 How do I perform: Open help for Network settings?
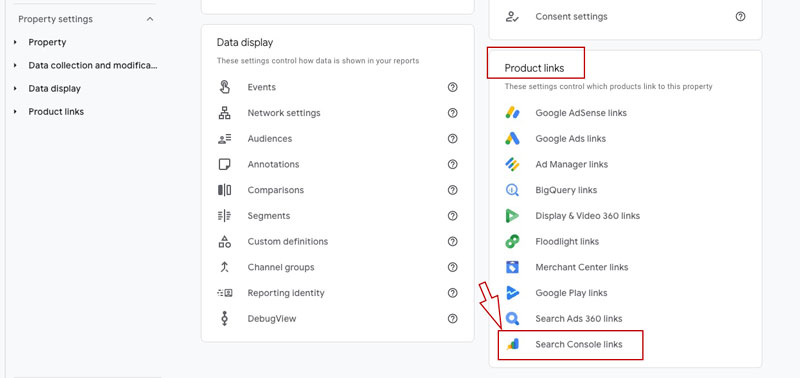tap(453, 113)
